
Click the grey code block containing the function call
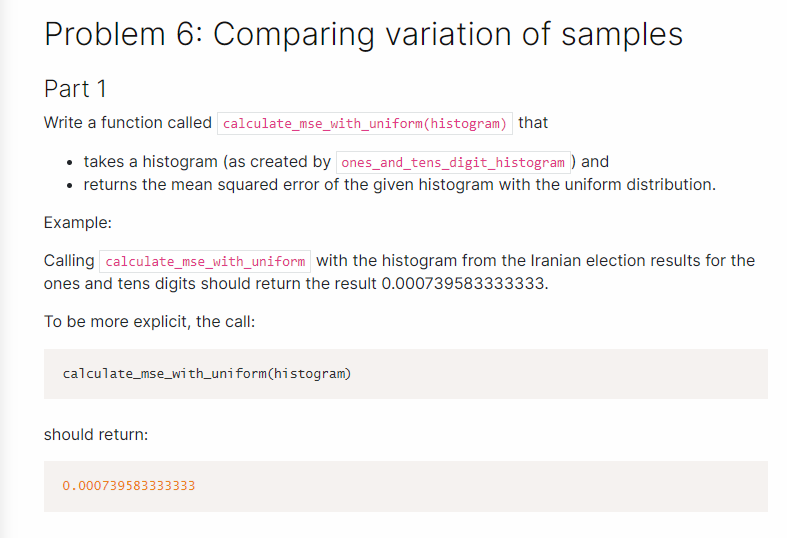[x=405, y=374]
